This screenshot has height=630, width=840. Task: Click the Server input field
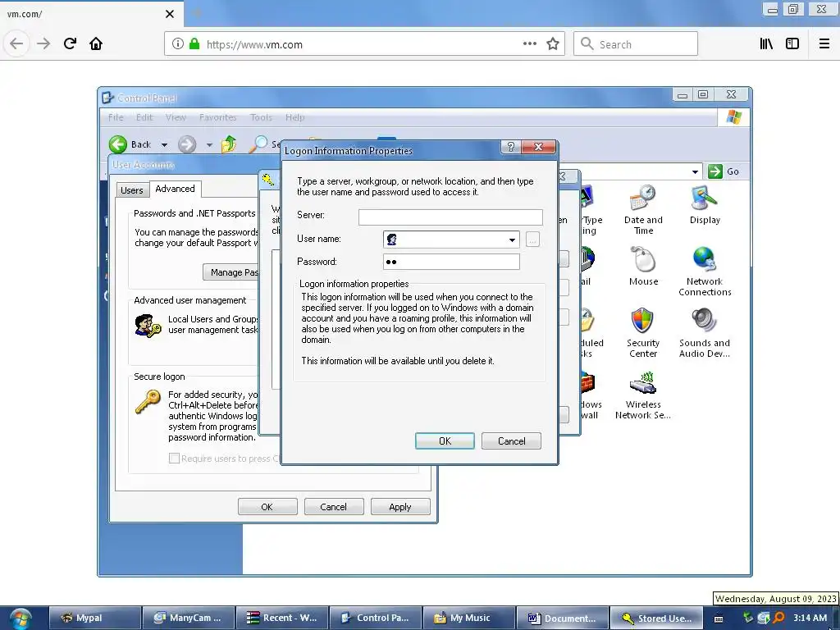[450, 217]
